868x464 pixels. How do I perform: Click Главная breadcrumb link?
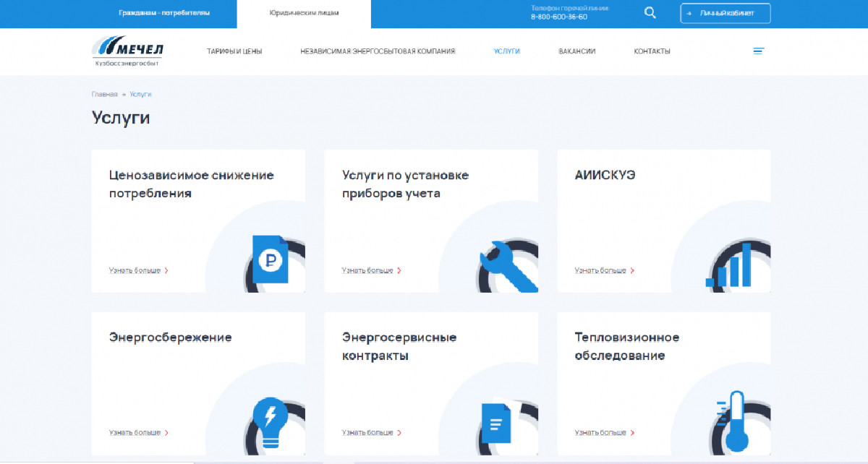104,95
